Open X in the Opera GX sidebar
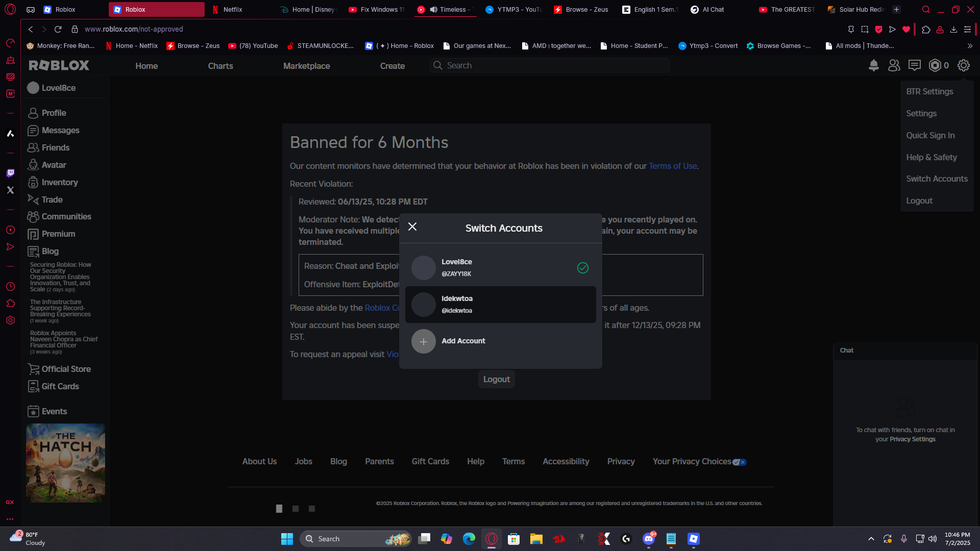The height and width of the screenshot is (551, 980). [10, 190]
